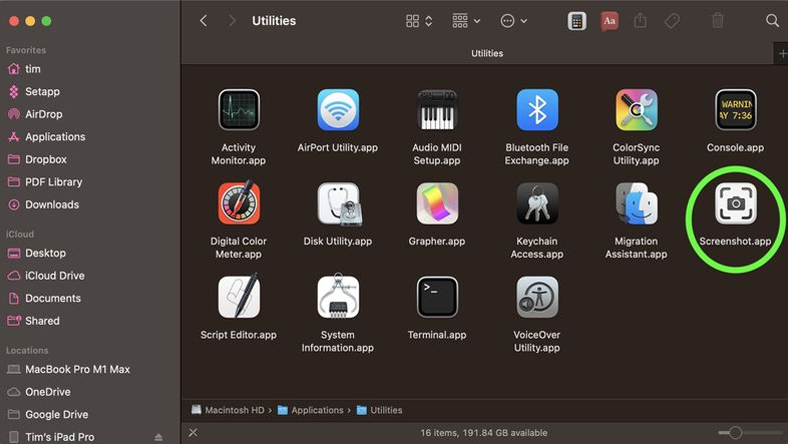
Task: Click the Trash toolbar button
Action: click(x=718, y=21)
